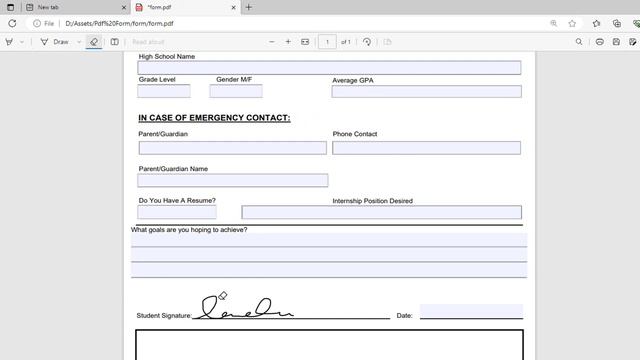Viewport: 640px width, 360px height.
Task: Switch to page view layout
Action: 115,42
